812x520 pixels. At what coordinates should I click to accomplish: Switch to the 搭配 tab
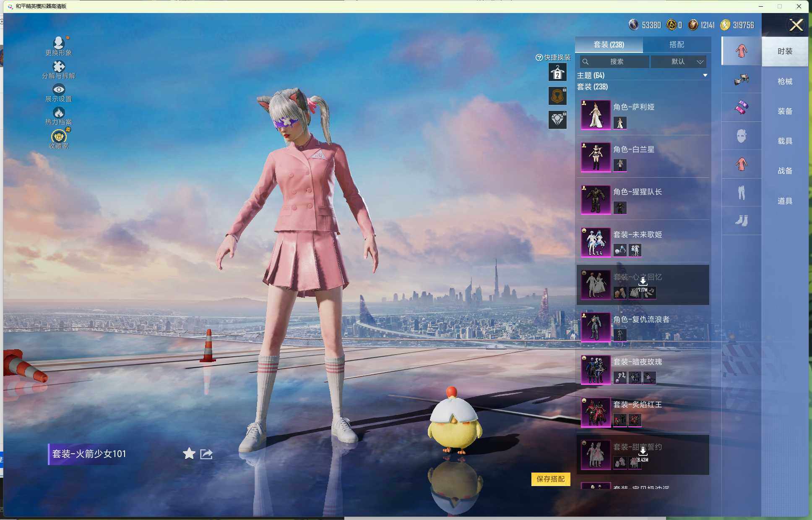tap(677, 44)
